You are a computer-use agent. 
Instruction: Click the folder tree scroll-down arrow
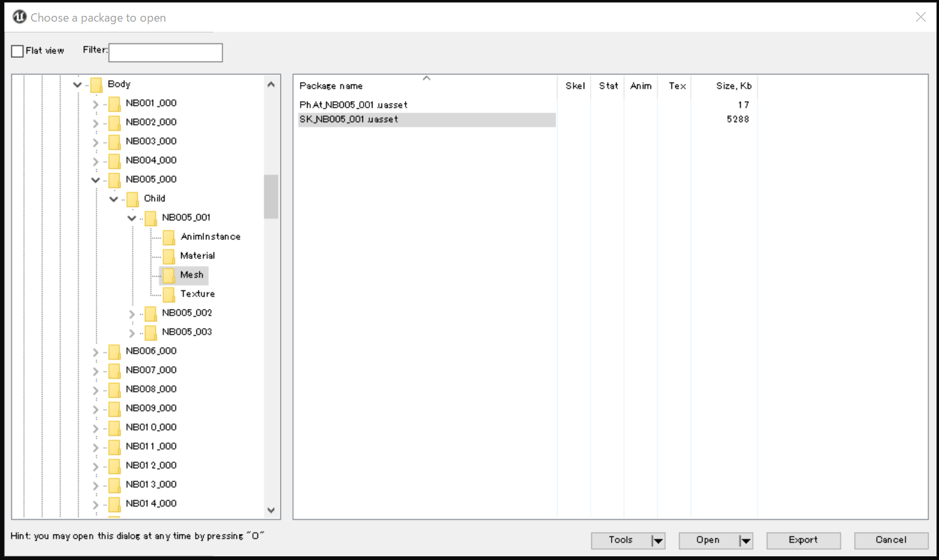click(271, 510)
